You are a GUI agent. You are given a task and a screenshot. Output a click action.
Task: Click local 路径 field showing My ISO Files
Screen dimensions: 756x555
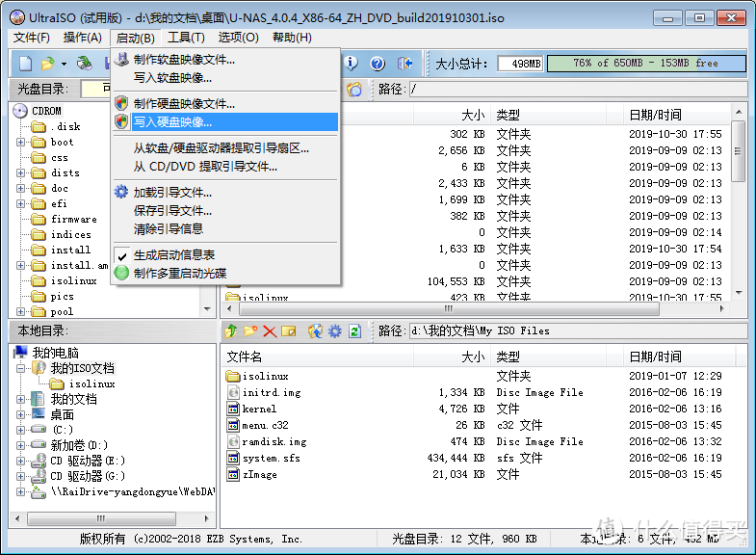click(578, 331)
